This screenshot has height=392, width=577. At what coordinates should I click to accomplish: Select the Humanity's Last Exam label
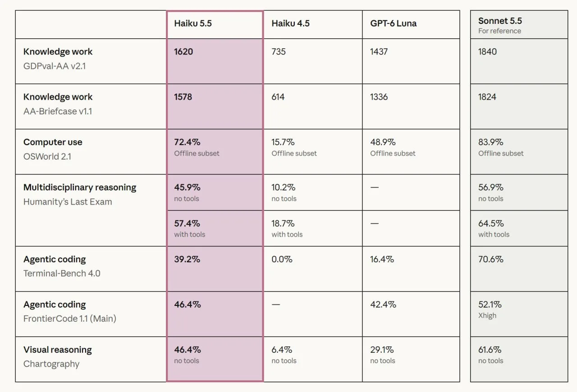68,201
